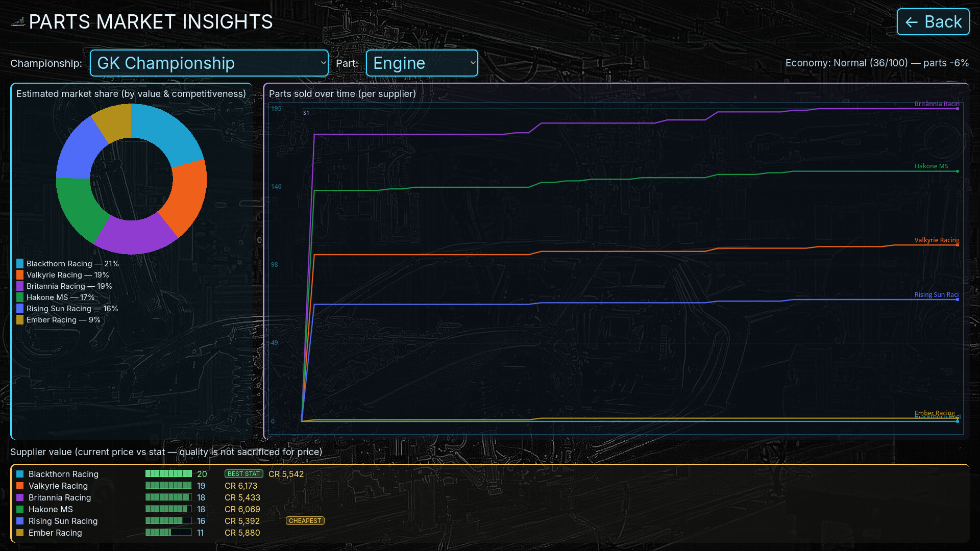Click the Britannia Racing line label in chart
Screen dimensions: 980x551
[x=937, y=104]
